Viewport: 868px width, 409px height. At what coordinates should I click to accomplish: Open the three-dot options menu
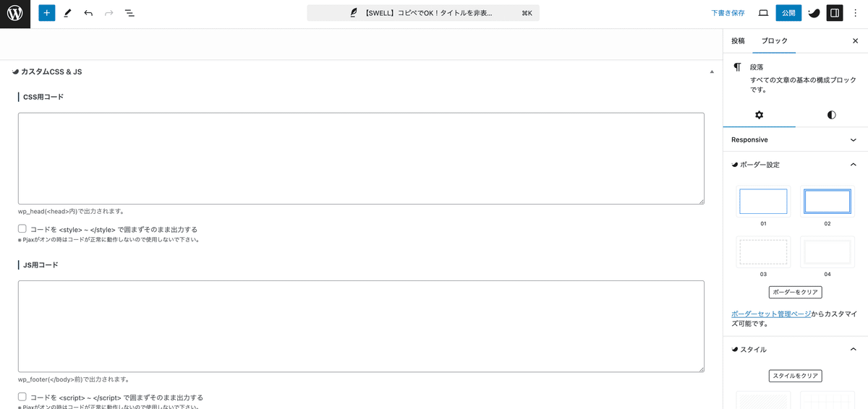[856, 13]
